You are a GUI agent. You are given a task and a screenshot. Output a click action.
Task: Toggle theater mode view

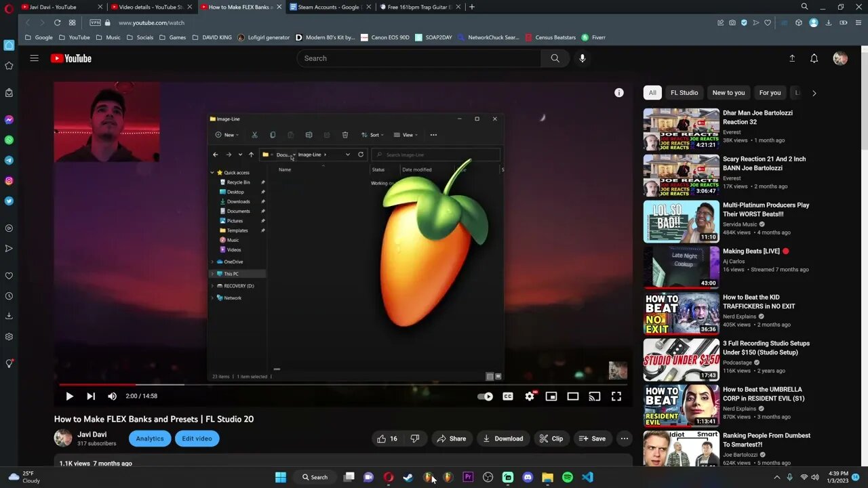point(573,396)
